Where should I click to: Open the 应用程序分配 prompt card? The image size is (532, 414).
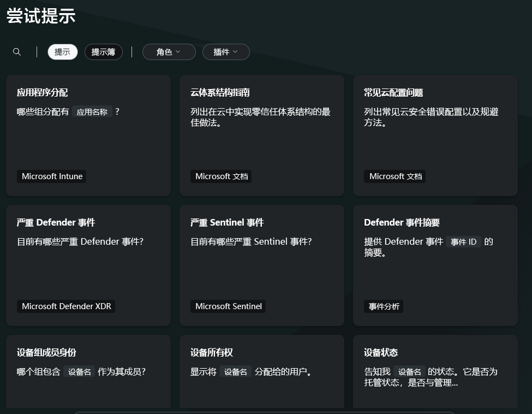pyautogui.click(x=88, y=135)
